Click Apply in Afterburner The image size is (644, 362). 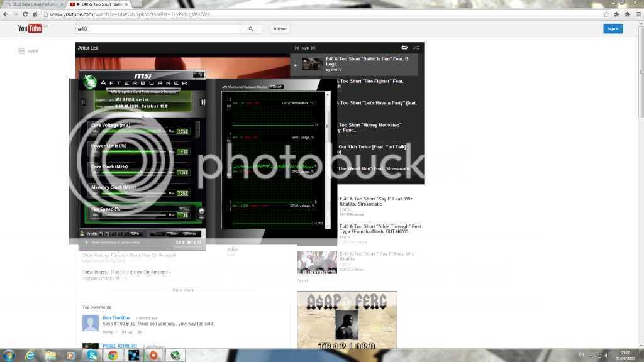[157, 234]
